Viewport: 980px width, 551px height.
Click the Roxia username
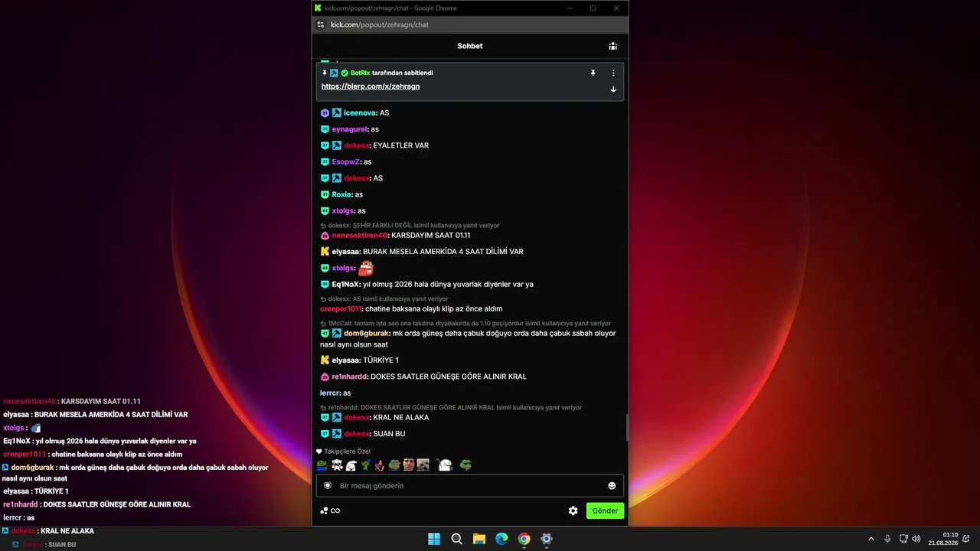[341, 194]
